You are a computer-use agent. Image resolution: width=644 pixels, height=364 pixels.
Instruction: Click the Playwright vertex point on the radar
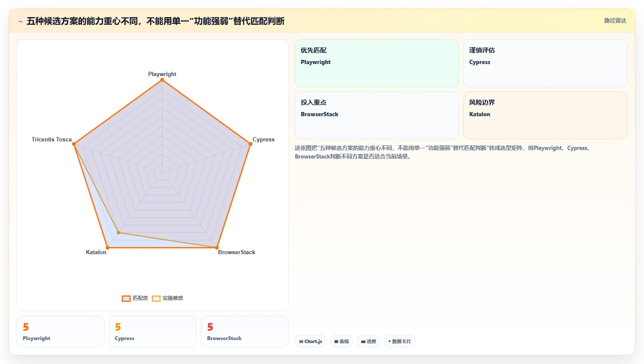coord(162,80)
